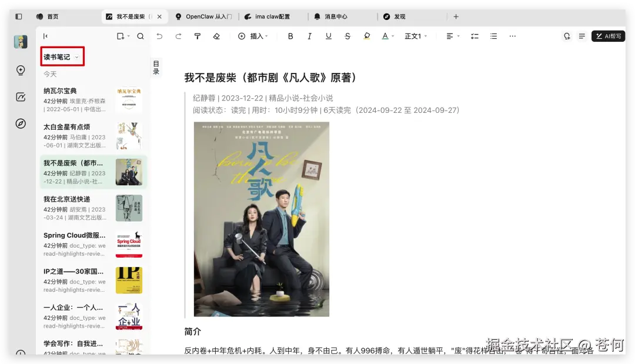Apply the highlight color marker
Viewport: 635px width, 364px height.
pos(367,36)
